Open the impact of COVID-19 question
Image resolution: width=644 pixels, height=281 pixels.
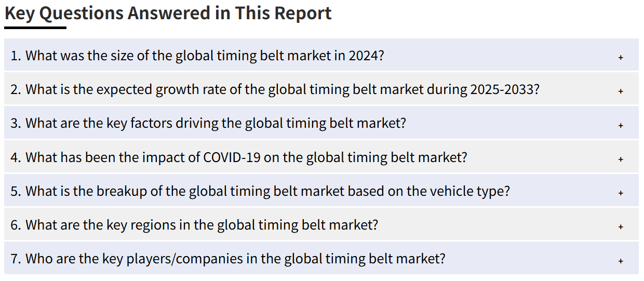321,156
